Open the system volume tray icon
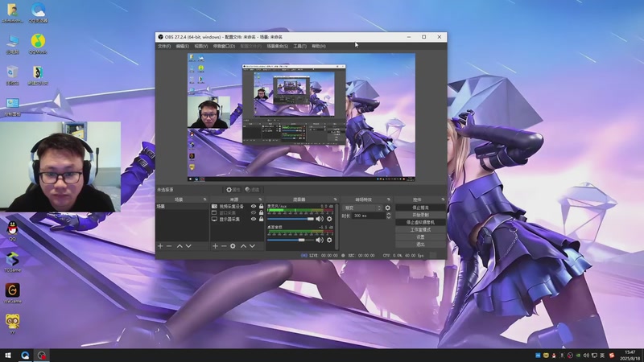Viewport: 644px width, 362px height. 586,356
